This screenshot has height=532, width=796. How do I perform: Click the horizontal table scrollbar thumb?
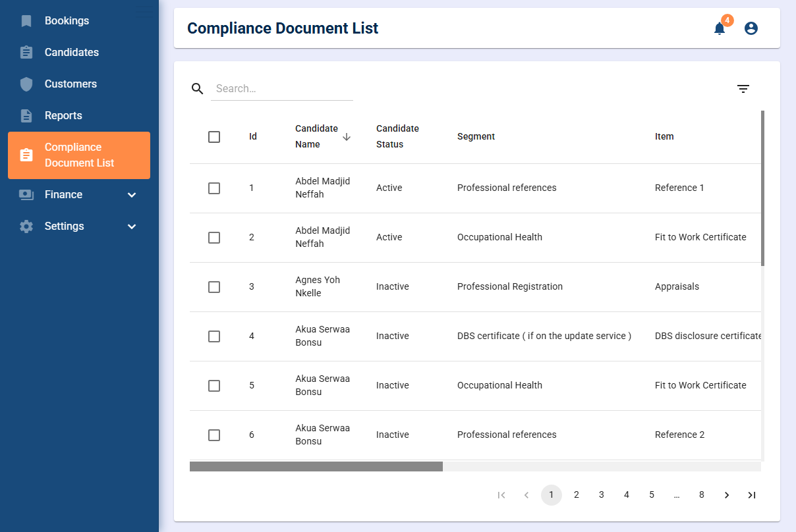tap(316, 466)
